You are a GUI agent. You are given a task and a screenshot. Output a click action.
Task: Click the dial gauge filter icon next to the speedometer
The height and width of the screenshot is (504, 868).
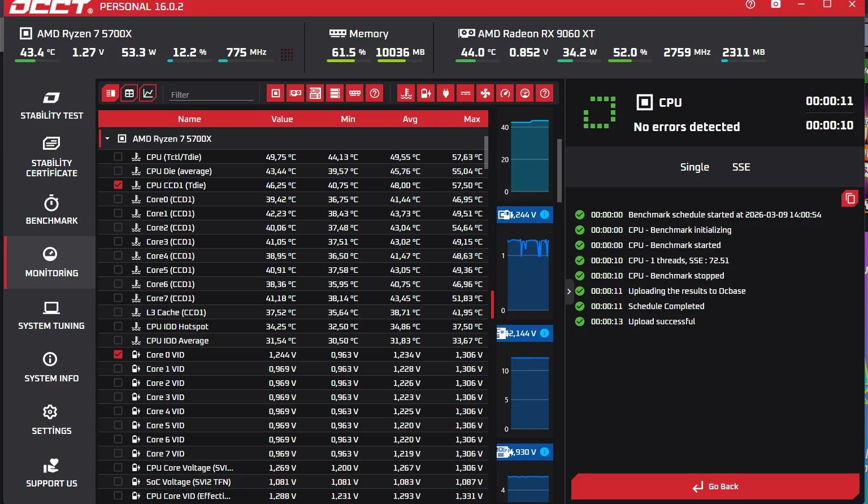pos(525,93)
